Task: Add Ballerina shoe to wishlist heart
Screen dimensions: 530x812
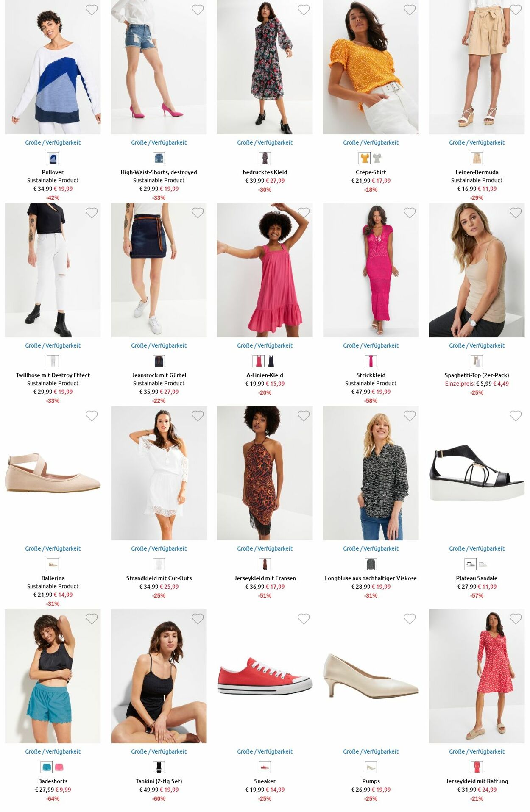Action: [x=92, y=416]
